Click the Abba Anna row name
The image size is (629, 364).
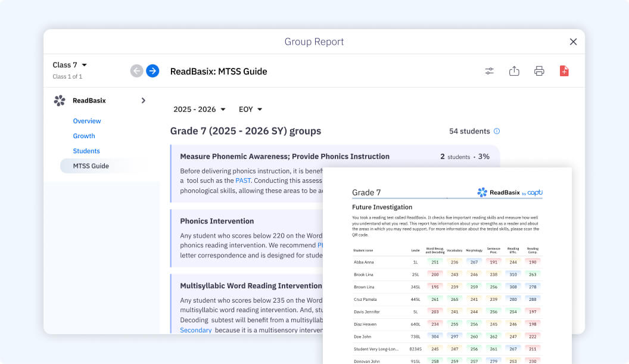[x=363, y=262]
